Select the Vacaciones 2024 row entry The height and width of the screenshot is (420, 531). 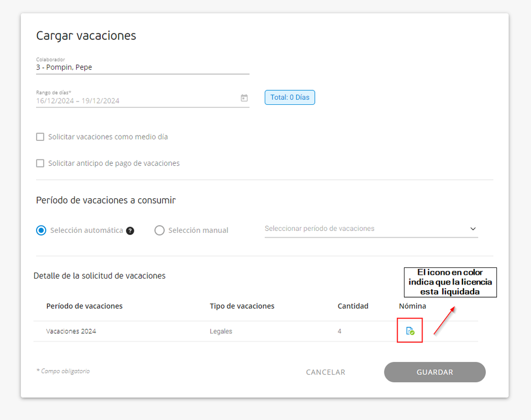(x=71, y=331)
